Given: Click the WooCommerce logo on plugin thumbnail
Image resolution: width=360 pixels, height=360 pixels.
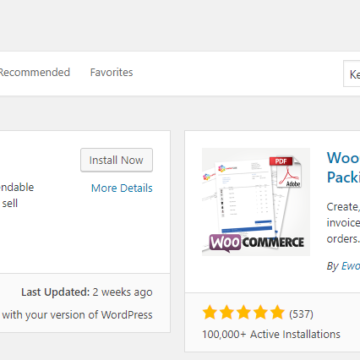Looking at the screenshot, I should pyautogui.click(x=256, y=242).
